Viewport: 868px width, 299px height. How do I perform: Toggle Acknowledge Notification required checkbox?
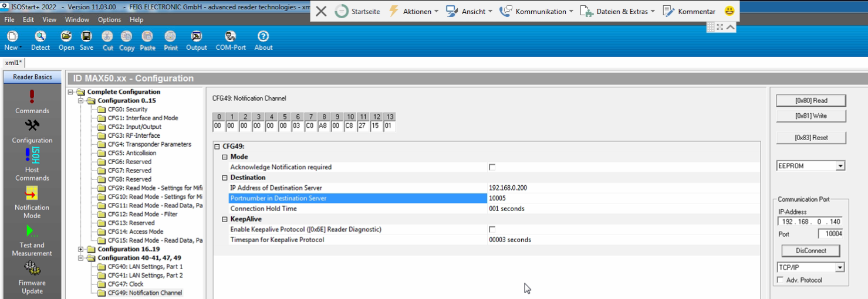[x=492, y=167]
